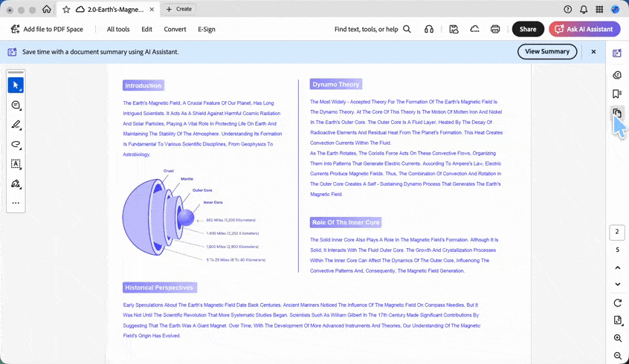
Task: Go to next page down chevron
Action: (x=617, y=285)
